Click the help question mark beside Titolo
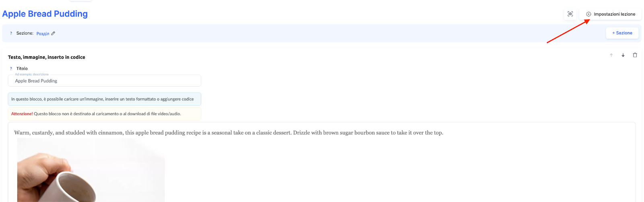The image size is (644, 202). [11, 68]
